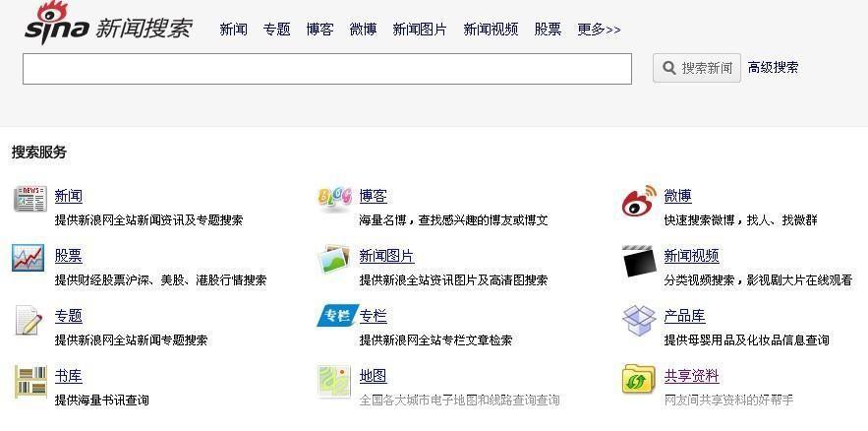Open the 专栏 blue badge icon
The image size is (868, 431).
click(338, 316)
